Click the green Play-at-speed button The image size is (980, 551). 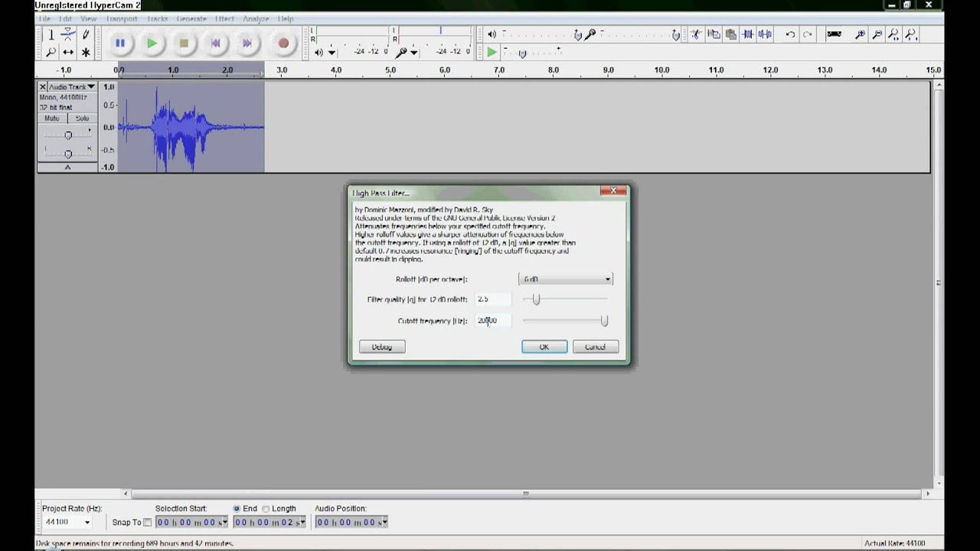click(492, 52)
